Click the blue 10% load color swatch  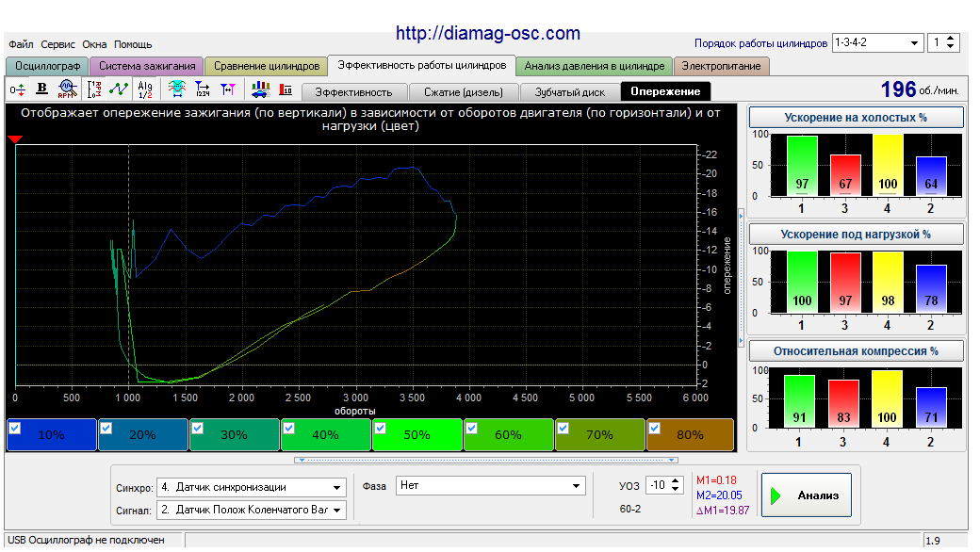52,434
